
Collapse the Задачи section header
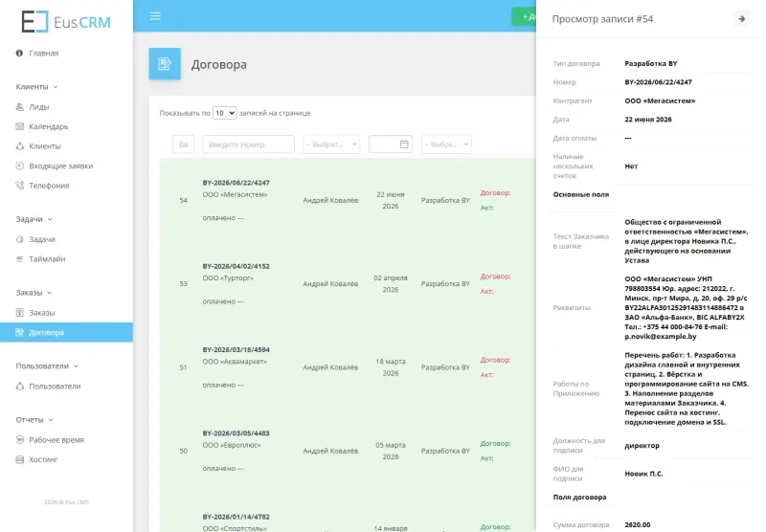click(34, 219)
